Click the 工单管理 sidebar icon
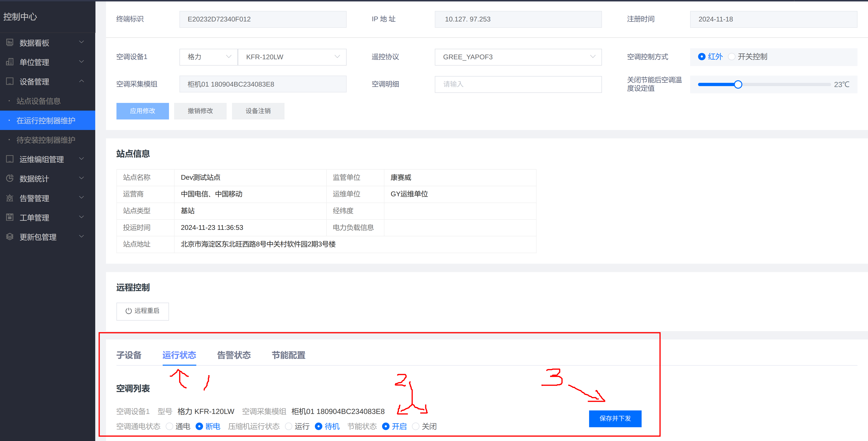Viewport: 868px width, 441px height. (x=10, y=217)
